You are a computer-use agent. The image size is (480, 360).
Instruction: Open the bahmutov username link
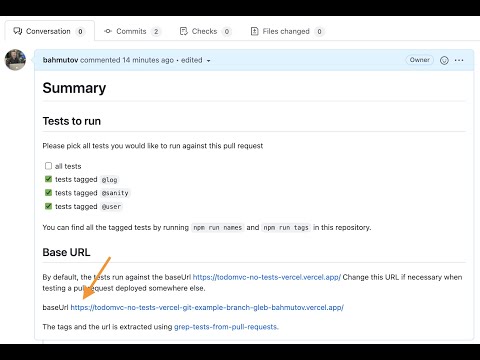60,60
